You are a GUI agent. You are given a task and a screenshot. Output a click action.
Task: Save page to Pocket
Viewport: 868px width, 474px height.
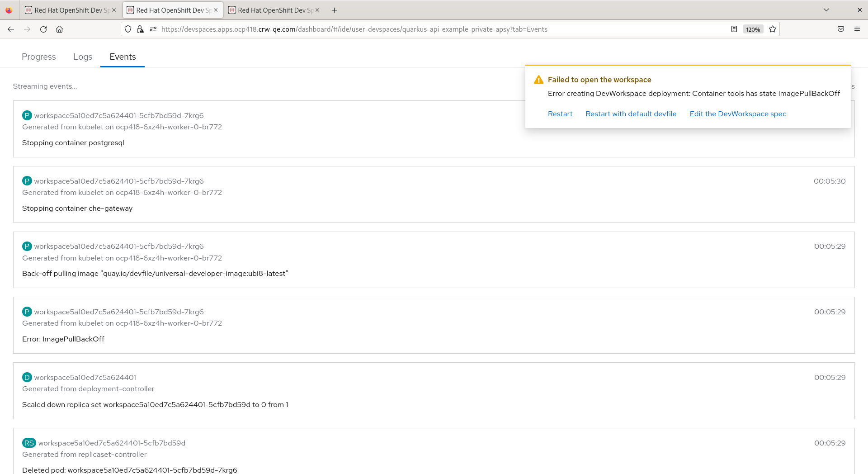click(841, 29)
